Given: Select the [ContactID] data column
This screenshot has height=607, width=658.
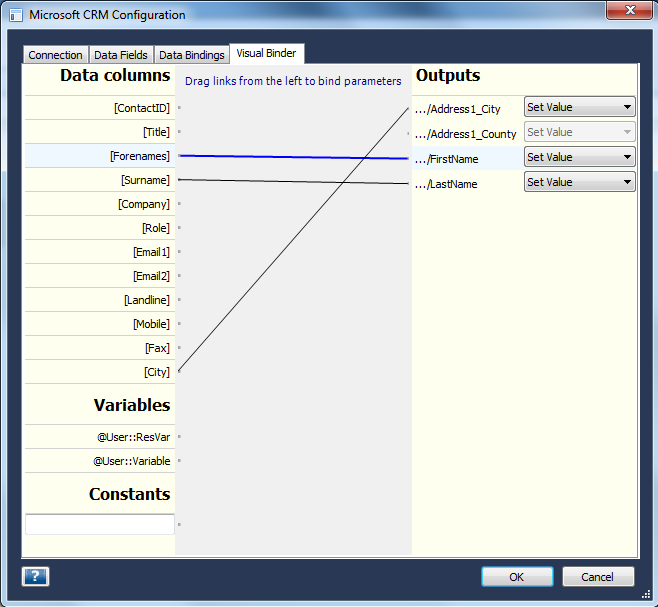Looking at the screenshot, I should point(100,108).
